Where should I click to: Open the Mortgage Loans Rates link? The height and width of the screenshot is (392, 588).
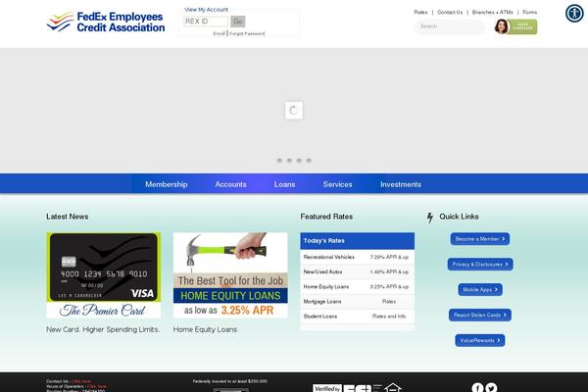(x=389, y=301)
